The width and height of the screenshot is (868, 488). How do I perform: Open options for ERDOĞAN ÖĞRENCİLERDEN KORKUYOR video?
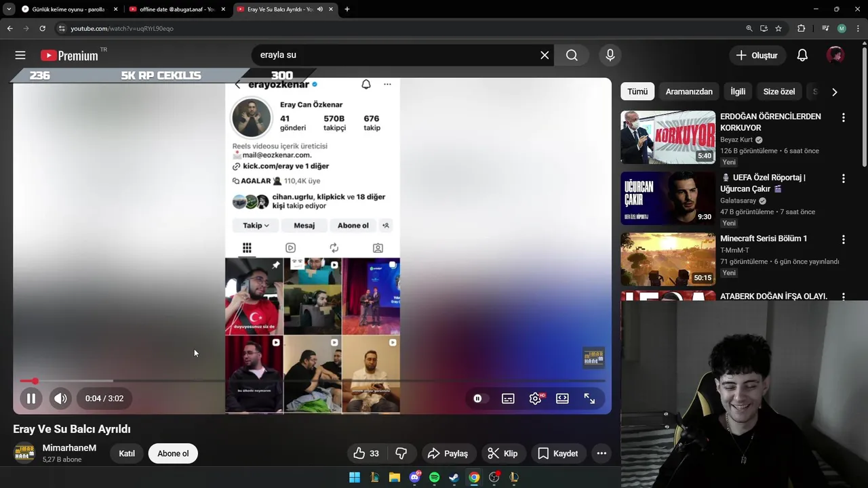[844, 117]
